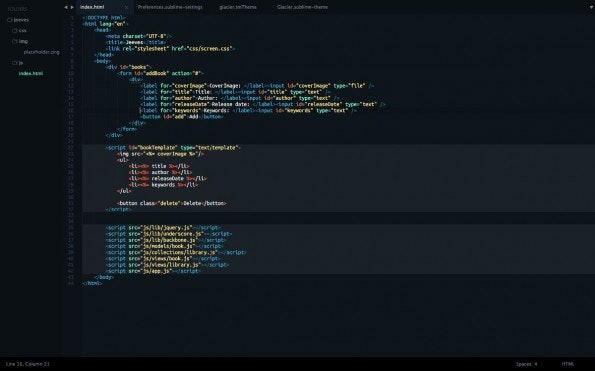The image size is (595, 371).
Task: Click the label for="title" line
Action: (236, 92)
